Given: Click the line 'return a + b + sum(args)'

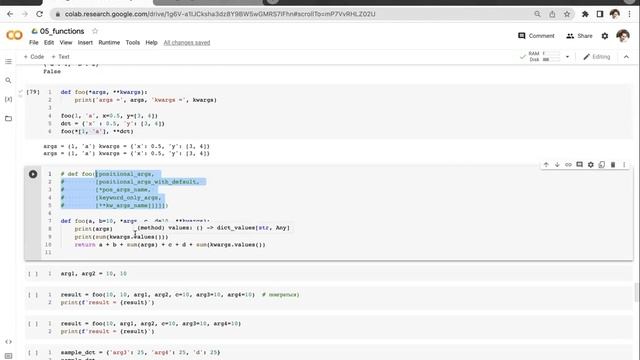Looking at the screenshot, I should point(170,245).
